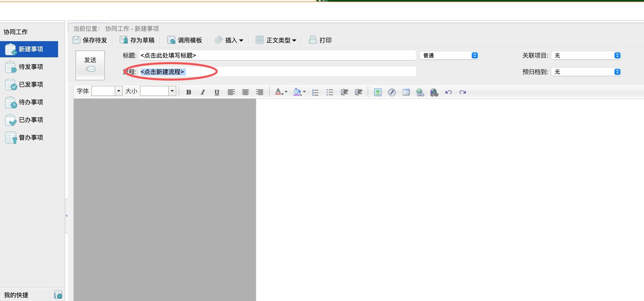Toggle italic formatting
The image size is (644, 301).
click(x=203, y=92)
